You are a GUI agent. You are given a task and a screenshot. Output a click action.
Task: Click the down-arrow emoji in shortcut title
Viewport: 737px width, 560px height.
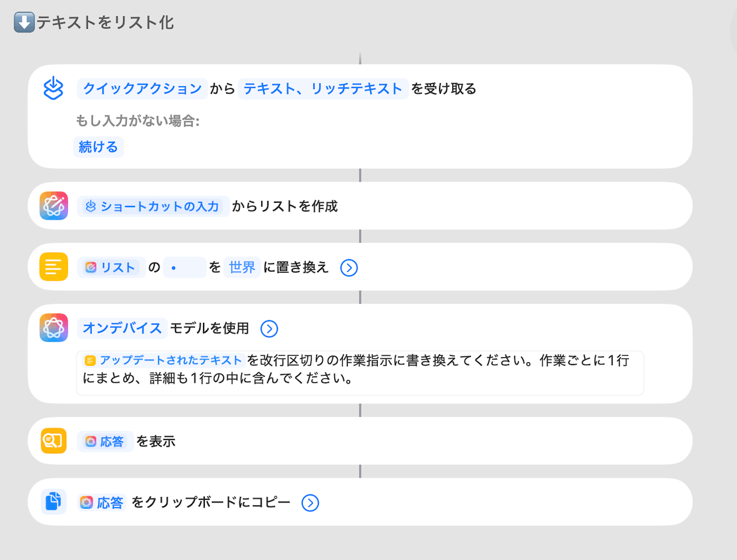(x=23, y=23)
